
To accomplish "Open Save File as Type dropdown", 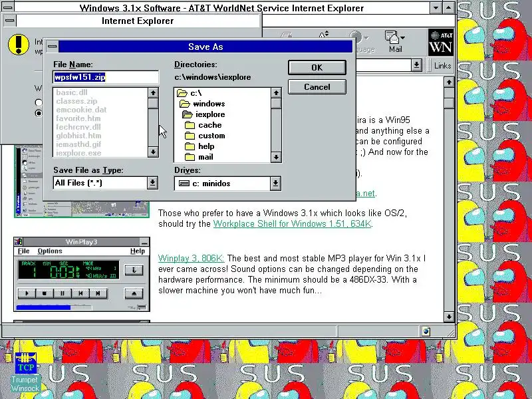I will (x=152, y=183).
